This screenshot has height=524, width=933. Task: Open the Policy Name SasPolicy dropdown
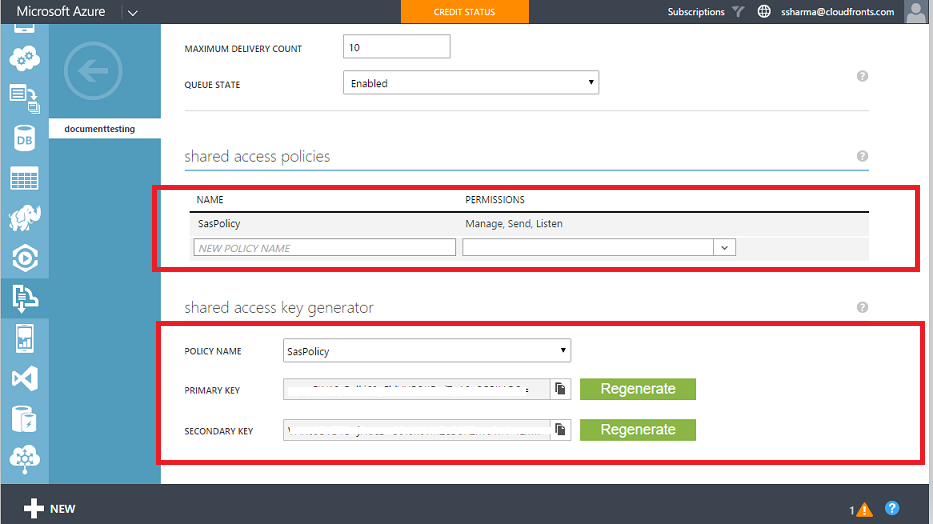coord(426,351)
